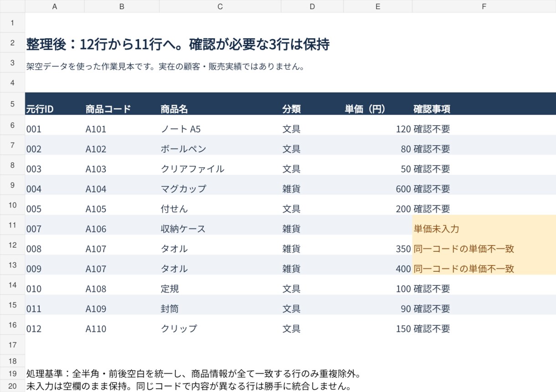Click the price 120 cell
This screenshot has width=556, height=392.
coord(378,125)
